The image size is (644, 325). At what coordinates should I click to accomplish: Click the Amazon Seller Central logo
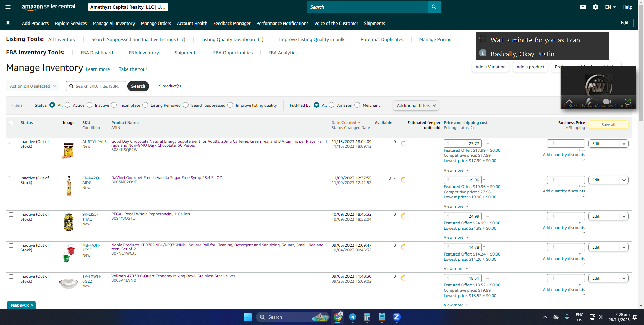tap(49, 7)
